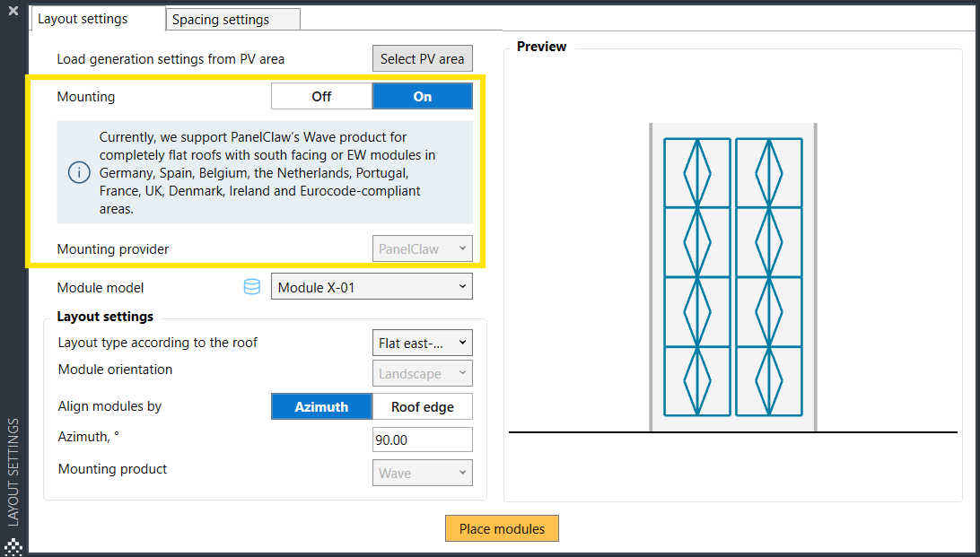Click the Azimuth value input field
Screen dimensions: 980x557
(423, 440)
